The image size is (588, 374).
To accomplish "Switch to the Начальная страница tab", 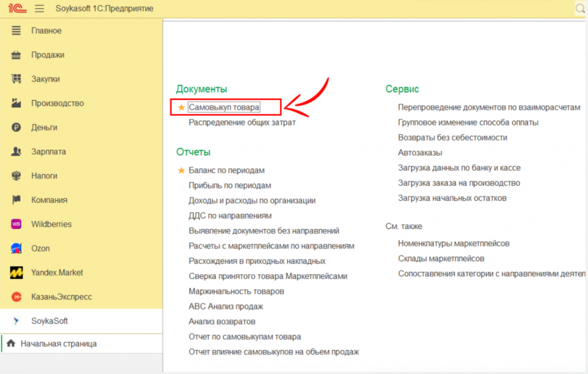I will point(58,344).
